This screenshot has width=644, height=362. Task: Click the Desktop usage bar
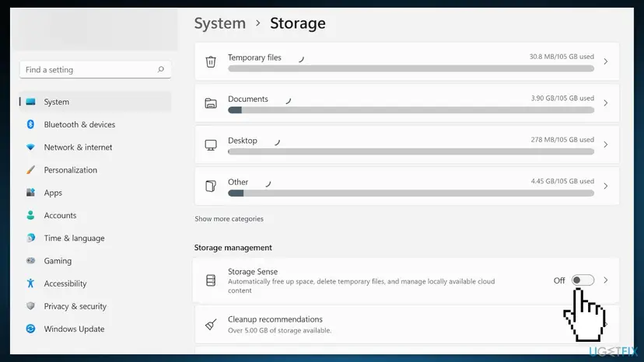tap(411, 151)
